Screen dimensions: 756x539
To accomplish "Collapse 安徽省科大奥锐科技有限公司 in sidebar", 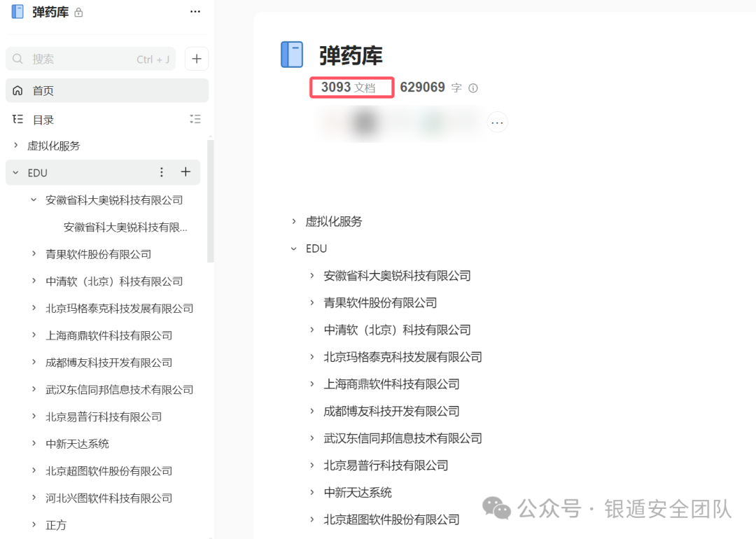I will (34, 199).
